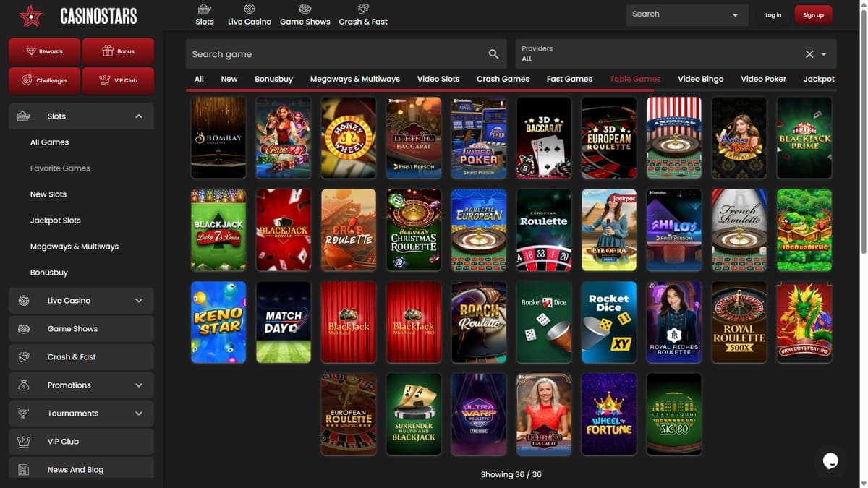The height and width of the screenshot is (488, 868).
Task: Open New Slots in the sidebar
Action: pos(48,194)
